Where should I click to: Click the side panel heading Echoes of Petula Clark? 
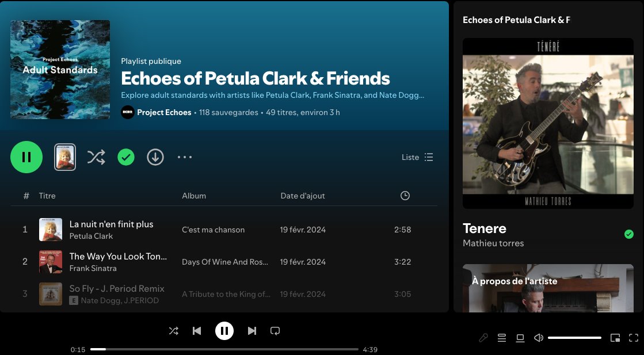coord(516,20)
